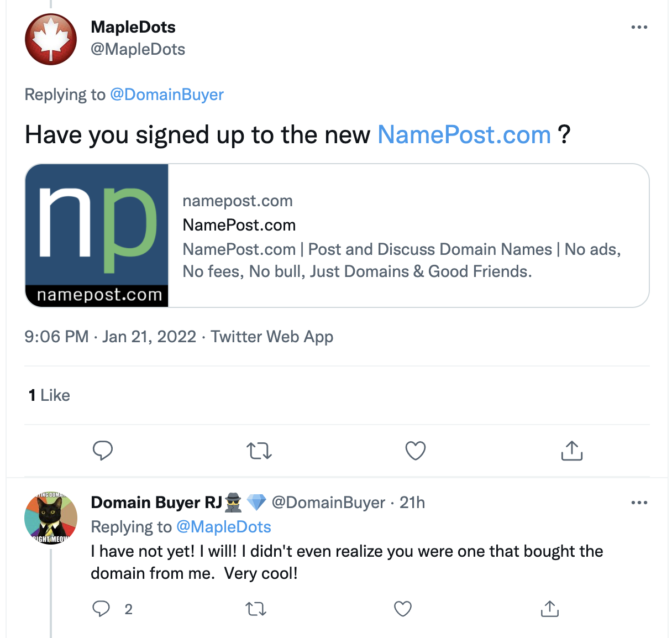View who liked: 1 Like
Image resolution: width=672 pixels, height=638 pixels.
tap(50, 395)
